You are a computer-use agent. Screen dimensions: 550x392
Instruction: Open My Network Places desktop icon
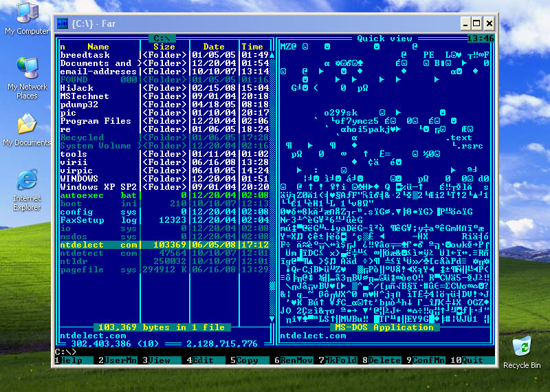click(27, 78)
